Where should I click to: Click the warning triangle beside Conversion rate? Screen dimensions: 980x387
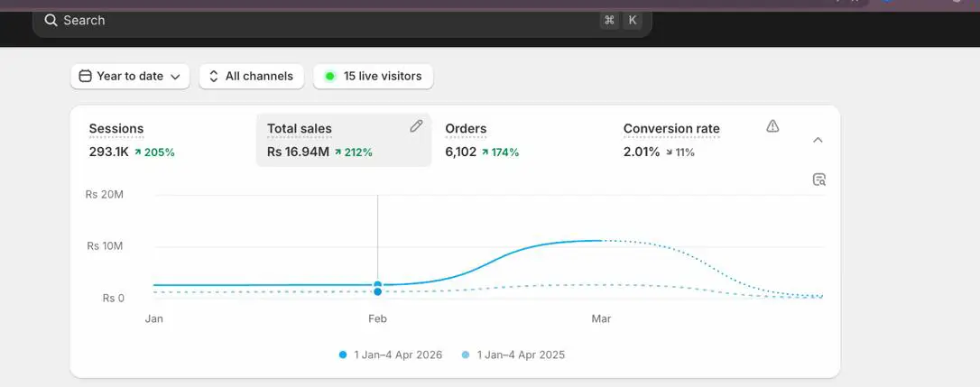coord(772,126)
